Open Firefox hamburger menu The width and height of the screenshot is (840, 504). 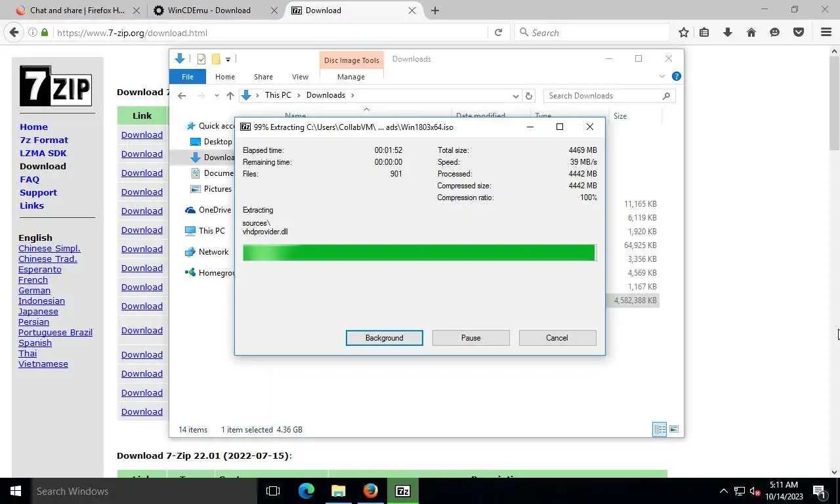[x=826, y=32]
